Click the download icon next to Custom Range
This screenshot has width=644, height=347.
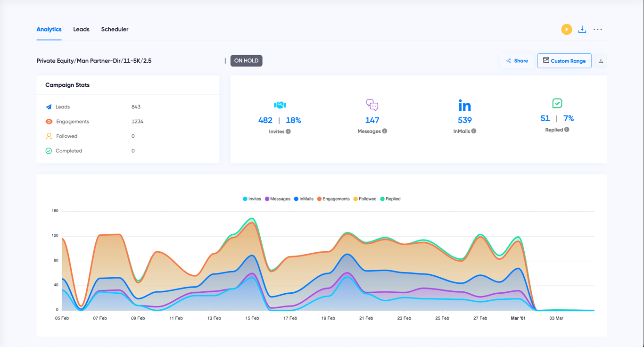pyautogui.click(x=601, y=61)
